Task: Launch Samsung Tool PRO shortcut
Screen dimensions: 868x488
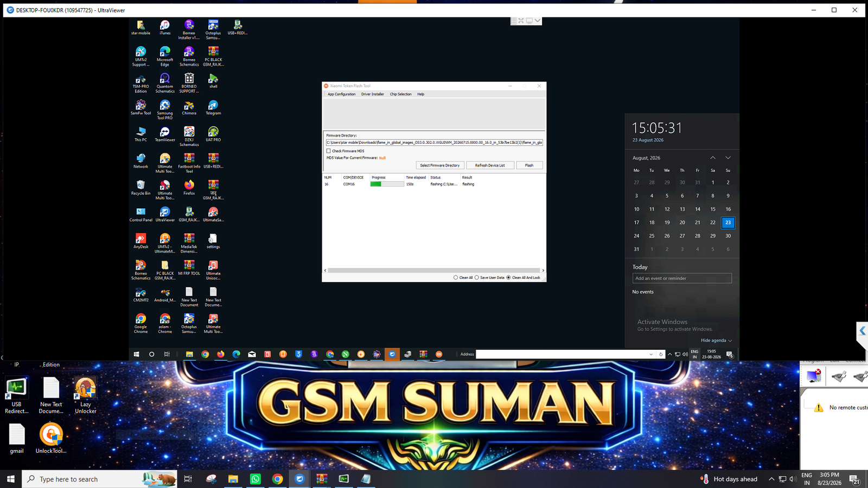Action: pos(165,110)
